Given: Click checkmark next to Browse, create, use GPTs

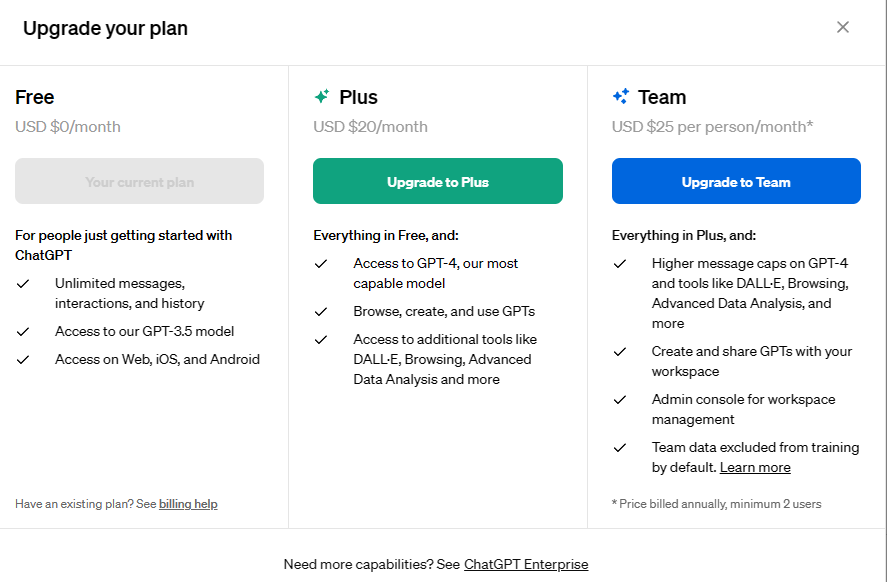Looking at the screenshot, I should click(x=321, y=312).
